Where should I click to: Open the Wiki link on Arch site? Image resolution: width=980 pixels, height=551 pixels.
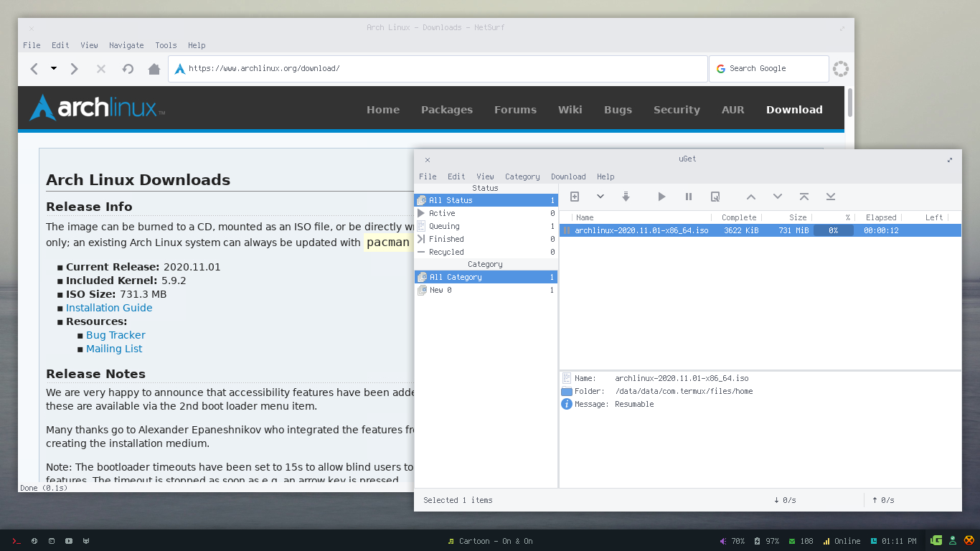pyautogui.click(x=570, y=110)
